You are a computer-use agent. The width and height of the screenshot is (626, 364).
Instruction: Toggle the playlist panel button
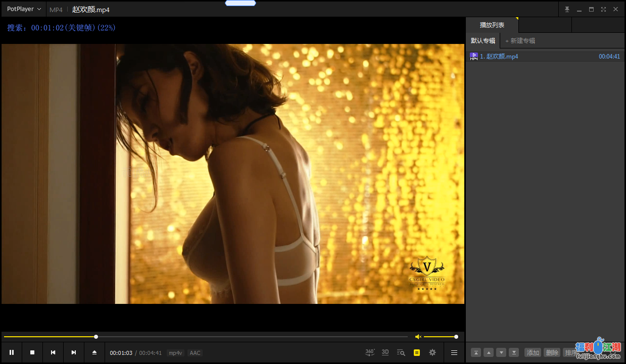point(417,352)
